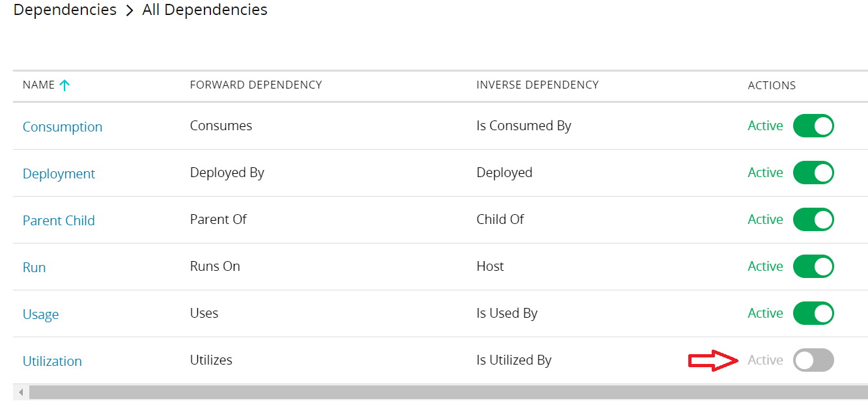868x403 pixels.
Task: Go to Dependencies in the breadcrumb
Action: pyautogui.click(x=64, y=10)
